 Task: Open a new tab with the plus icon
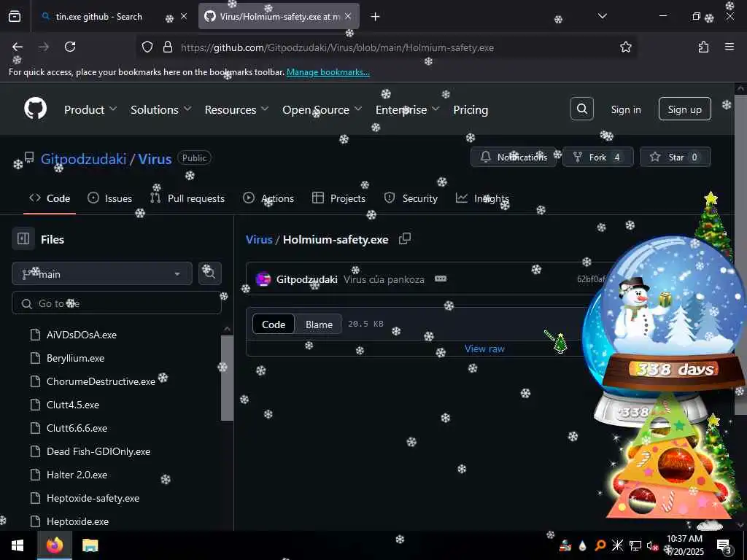pos(376,17)
